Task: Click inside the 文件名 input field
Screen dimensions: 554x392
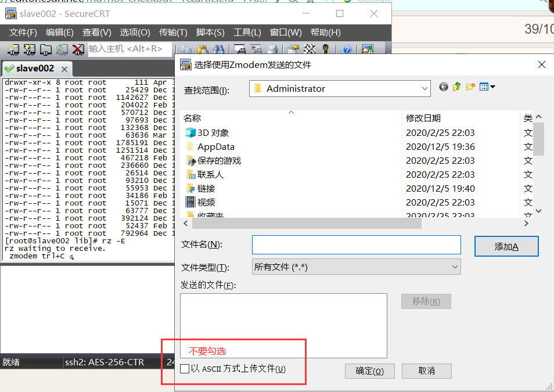Action: click(356, 244)
